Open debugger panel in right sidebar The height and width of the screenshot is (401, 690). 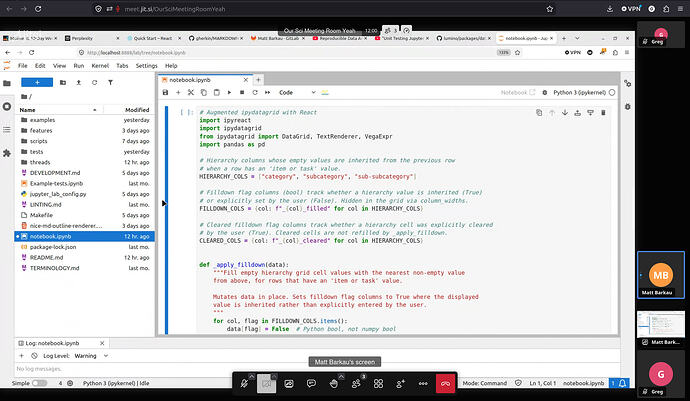click(x=628, y=107)
